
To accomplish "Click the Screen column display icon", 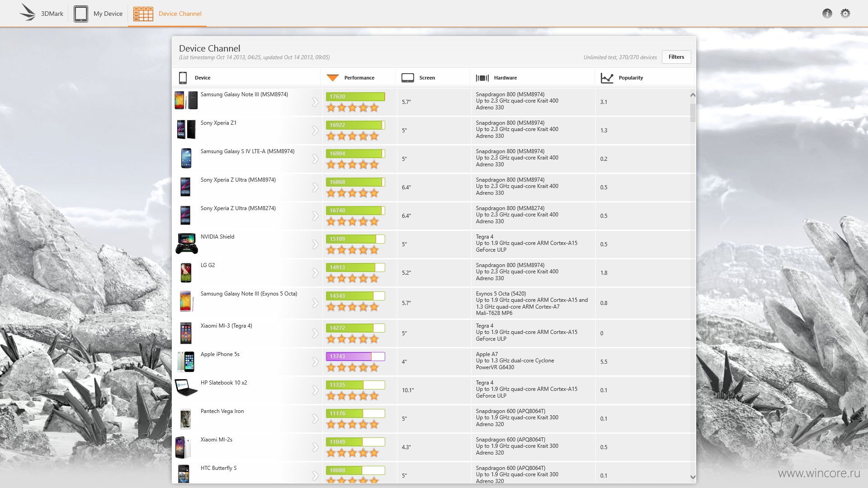I will pos(408,78).
